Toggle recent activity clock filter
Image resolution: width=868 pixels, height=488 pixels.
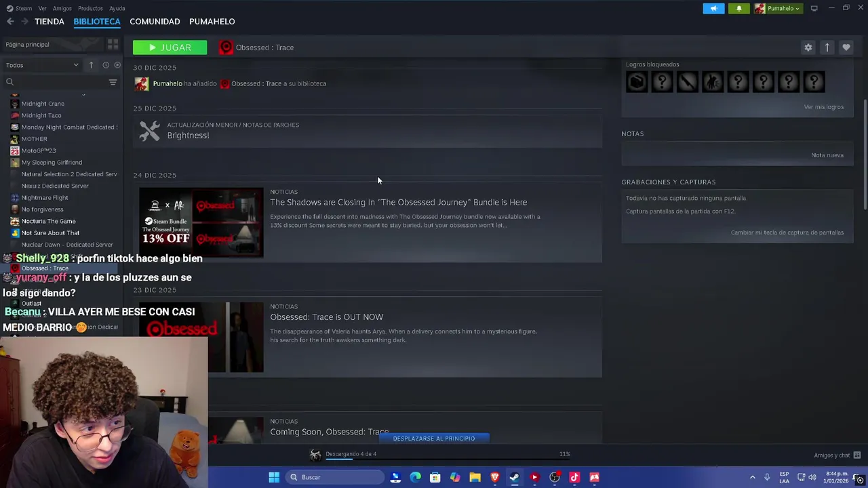pyautogui.click(x=106, y=65)
